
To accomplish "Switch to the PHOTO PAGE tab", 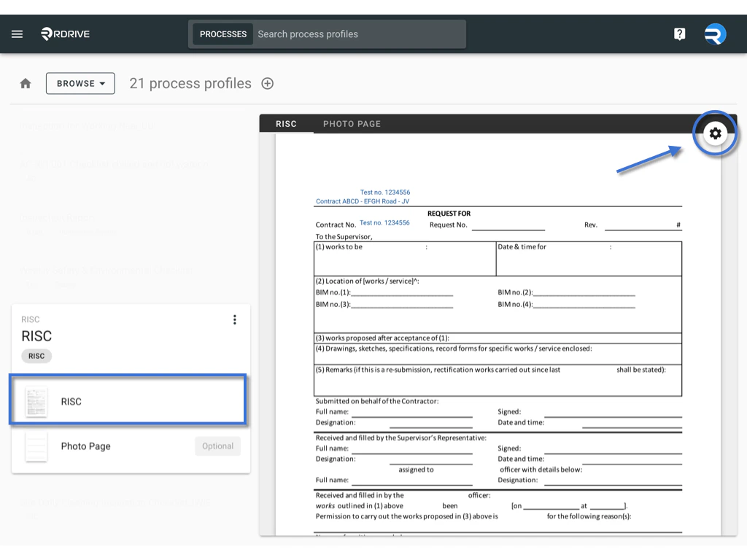I will coord(352,123).
